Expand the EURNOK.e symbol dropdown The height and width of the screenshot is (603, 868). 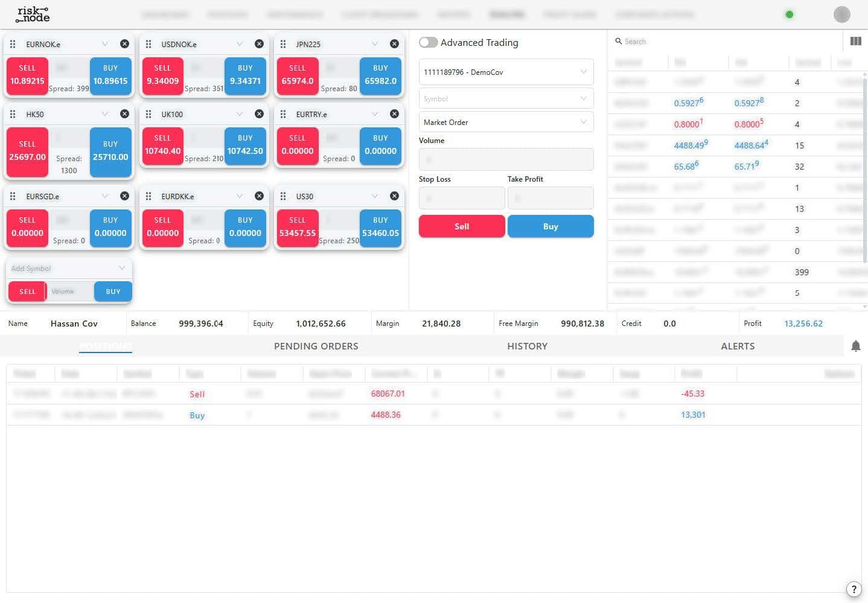coord(105,44)
